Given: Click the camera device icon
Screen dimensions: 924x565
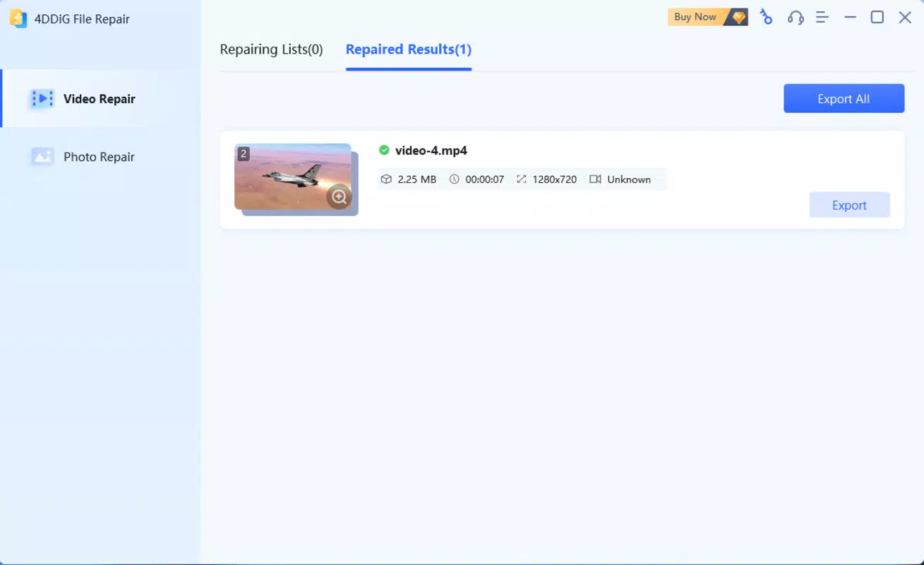Looking at the screenshot, I should point(595,179).
